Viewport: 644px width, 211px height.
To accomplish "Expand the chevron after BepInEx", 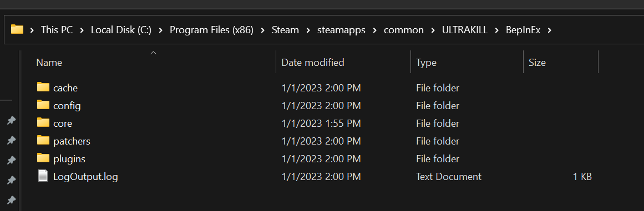I will click(x=550, y=30).
